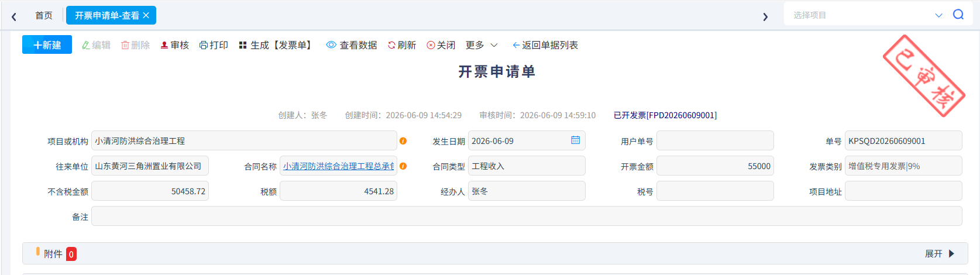Click 生成【发票单】 button

[x=277, y=45]
